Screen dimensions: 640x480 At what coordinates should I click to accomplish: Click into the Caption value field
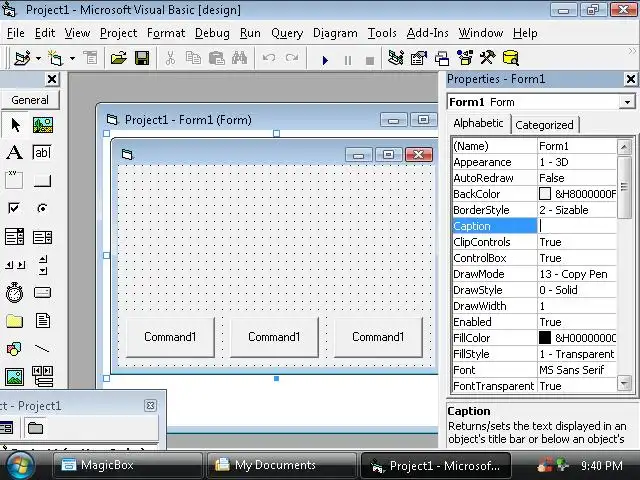[577, 226]
